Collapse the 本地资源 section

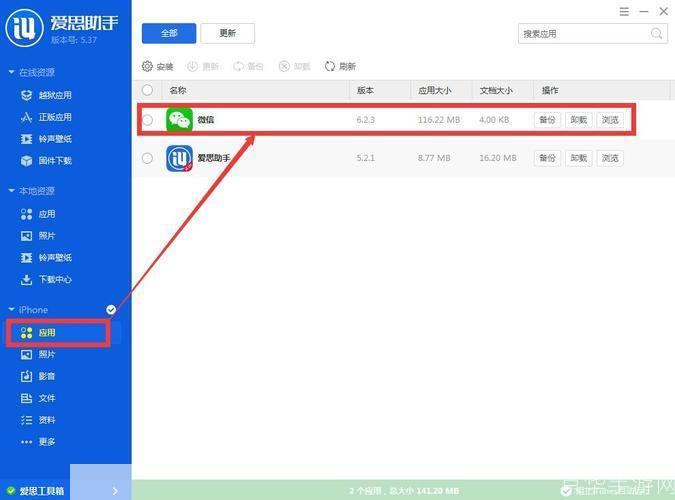click(x=12, y=191)
